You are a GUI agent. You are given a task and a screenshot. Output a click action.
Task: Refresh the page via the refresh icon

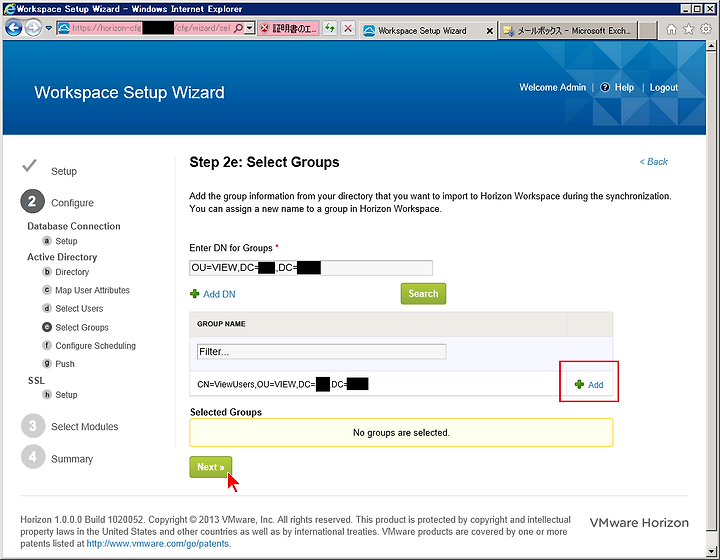(329, 28)
